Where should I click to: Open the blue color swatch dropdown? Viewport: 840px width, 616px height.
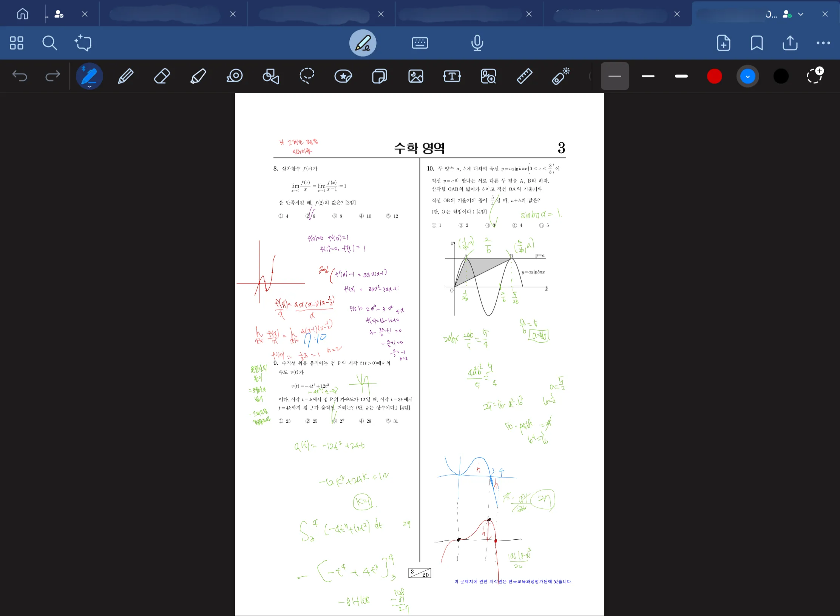[x=748, y=76]
